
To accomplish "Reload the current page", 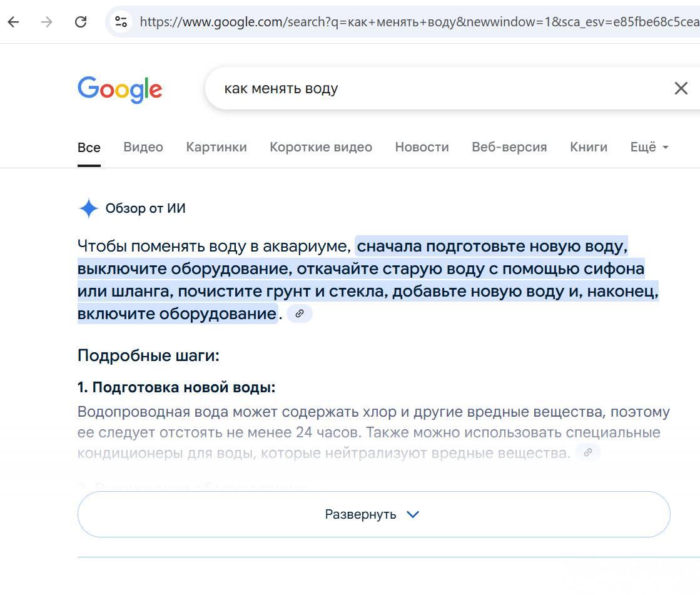I will [81, 21].
